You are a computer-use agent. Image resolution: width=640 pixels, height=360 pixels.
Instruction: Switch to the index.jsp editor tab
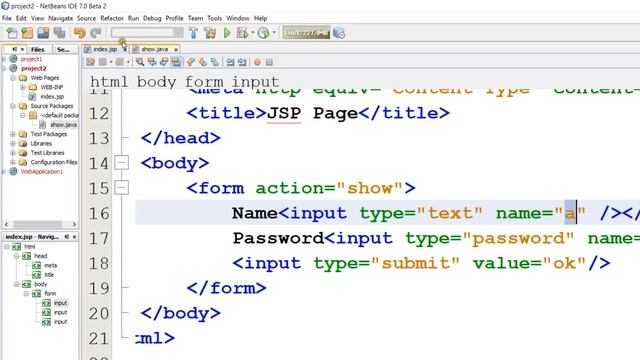click(105, 49)
